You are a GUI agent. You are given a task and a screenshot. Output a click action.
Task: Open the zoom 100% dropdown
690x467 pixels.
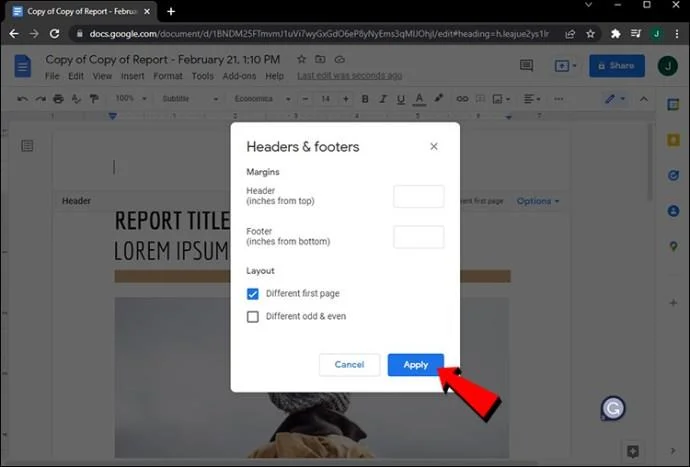pos(131,99)
